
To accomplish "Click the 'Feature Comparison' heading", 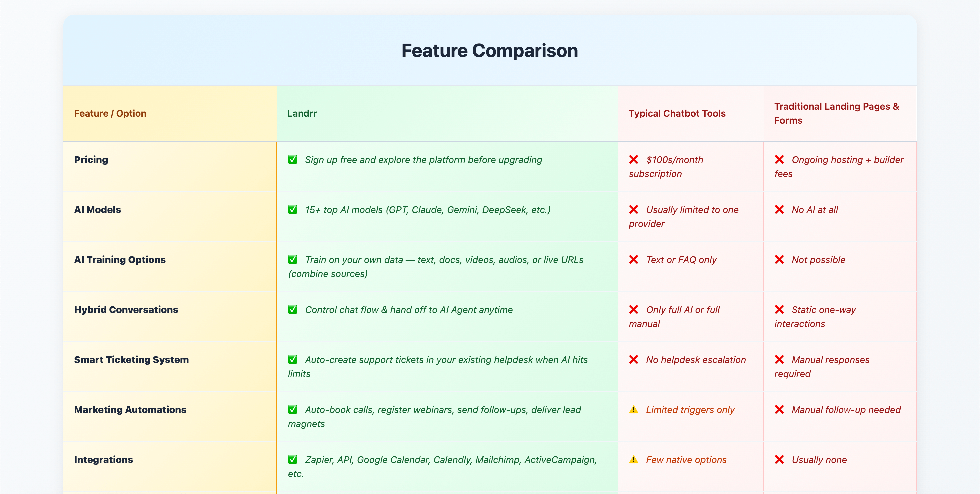I will [490, 51].
